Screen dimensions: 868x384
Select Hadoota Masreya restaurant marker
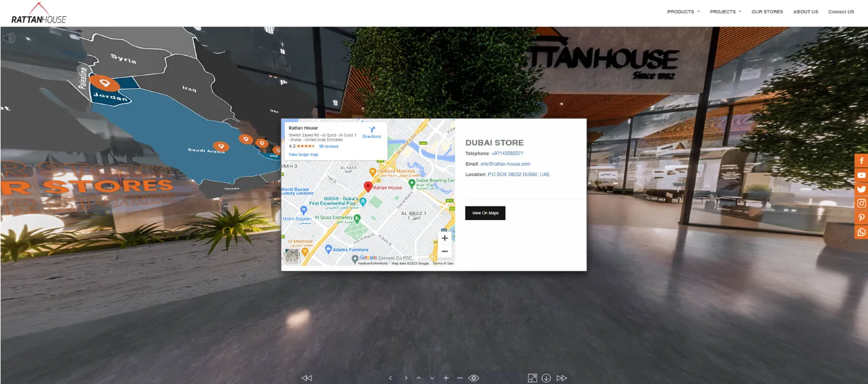pos(372,171)
